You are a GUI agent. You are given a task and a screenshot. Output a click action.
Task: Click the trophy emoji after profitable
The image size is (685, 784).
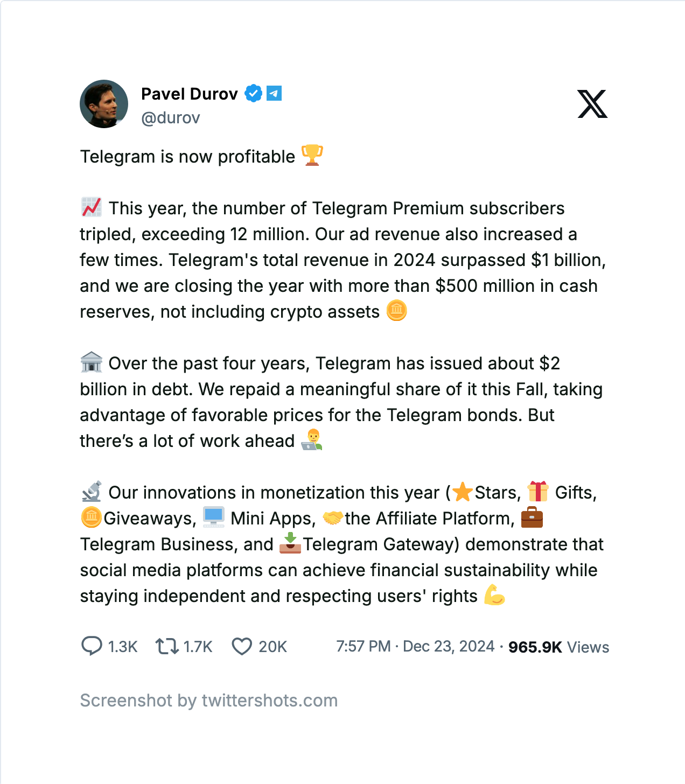(x=312, y=156)
